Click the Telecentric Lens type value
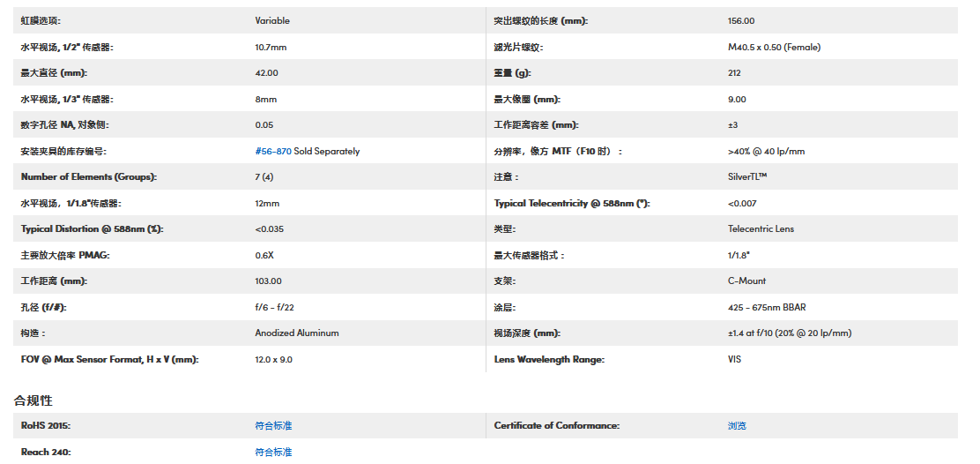980x464 pixels. coord(761,229)
